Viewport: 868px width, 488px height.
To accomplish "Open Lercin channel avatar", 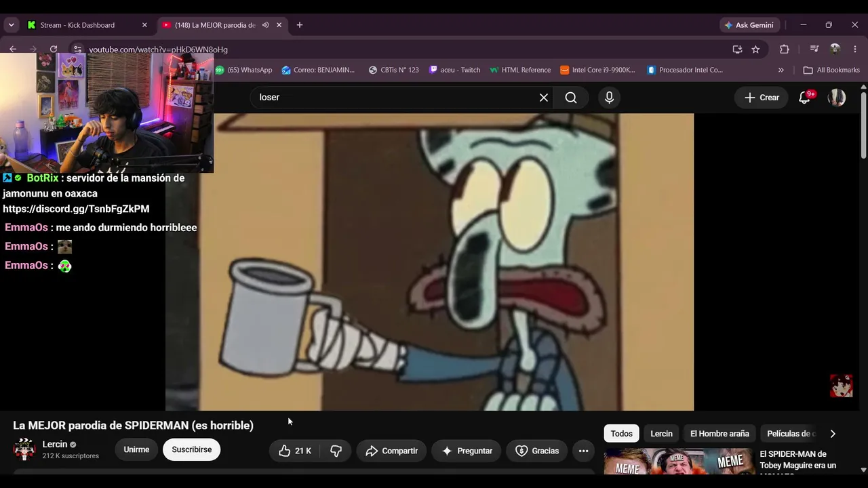I will click(24, 449).
